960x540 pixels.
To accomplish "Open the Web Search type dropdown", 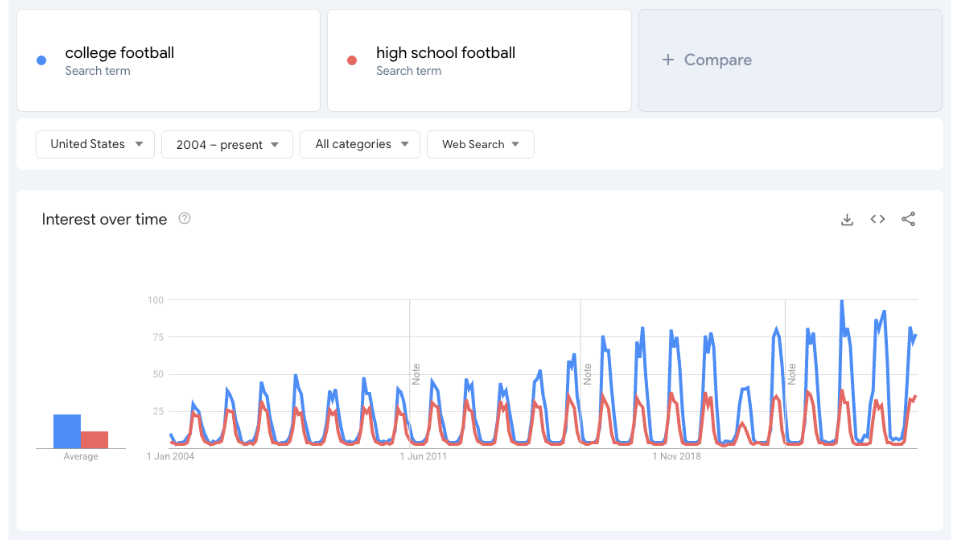I will (480, 144).
